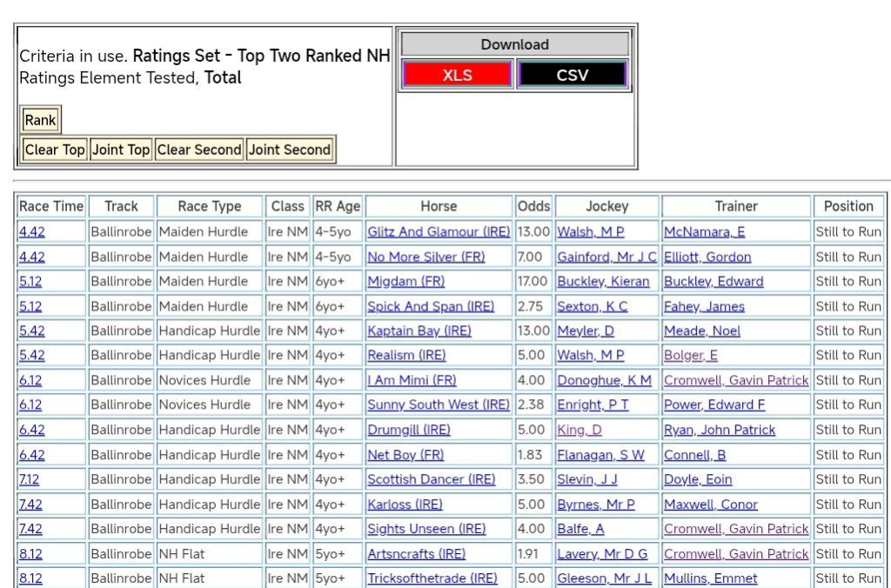Open trainer Connell, B page
Image resolution: width=891 pixels, height=588 pixels.
(x=694, y=455)
